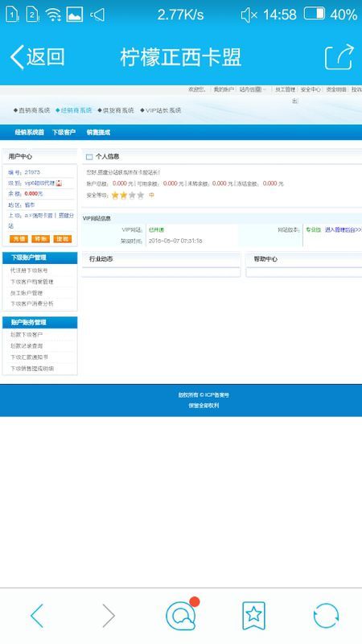Open 资金明细 in top links

(x=336, y=89)
